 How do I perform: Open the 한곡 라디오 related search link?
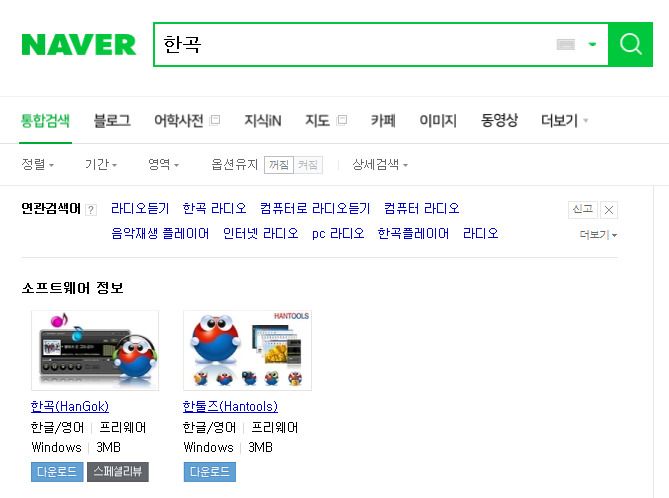(215, 209)
